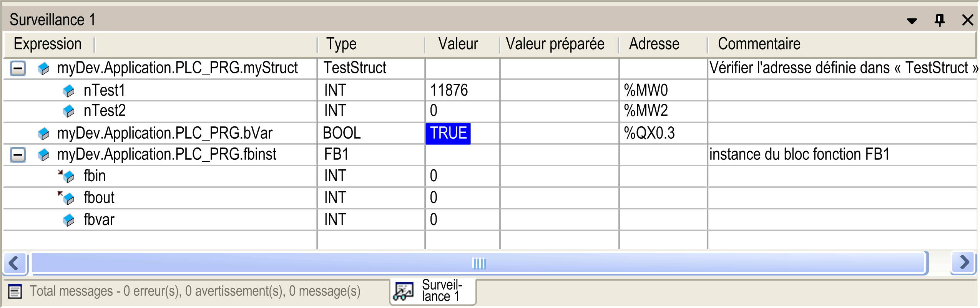
Task: Click the prepared value cell for nTest1
Action: coord(559,91)
